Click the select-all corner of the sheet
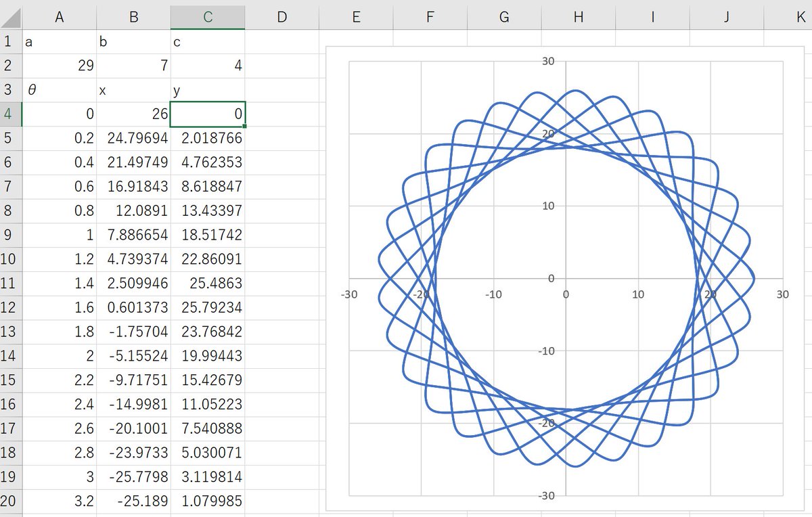The height and width of the screenshot is (517, 812). 11,18
